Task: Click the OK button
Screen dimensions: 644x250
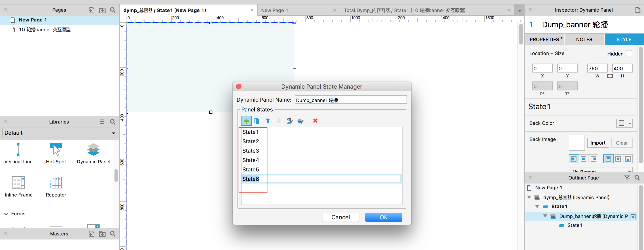Action: [x=383, y=217]
